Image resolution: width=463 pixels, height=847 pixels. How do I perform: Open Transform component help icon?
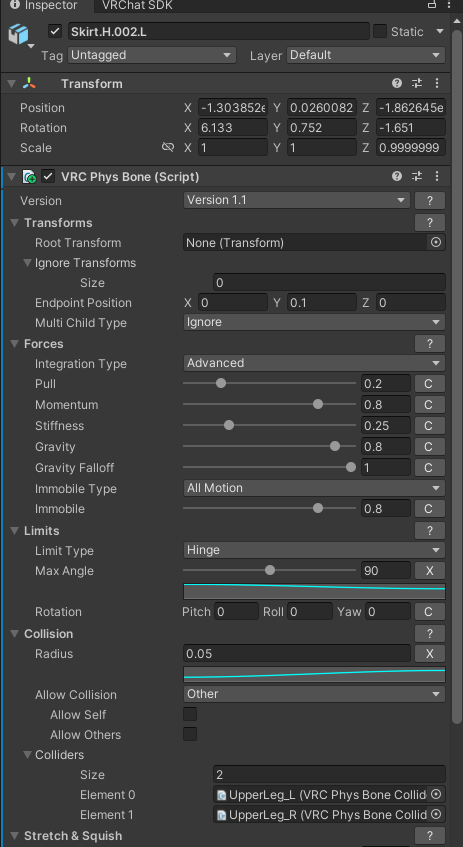pos(397,83)
